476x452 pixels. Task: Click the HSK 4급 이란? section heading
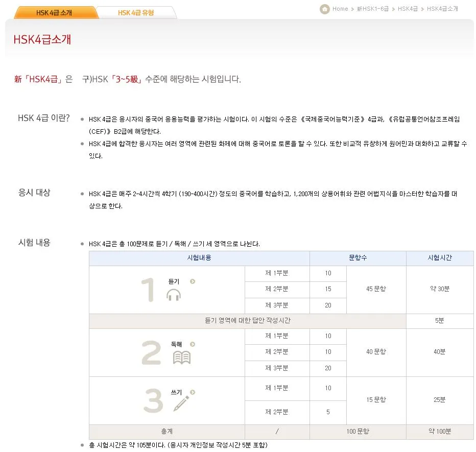coord(44,118)
